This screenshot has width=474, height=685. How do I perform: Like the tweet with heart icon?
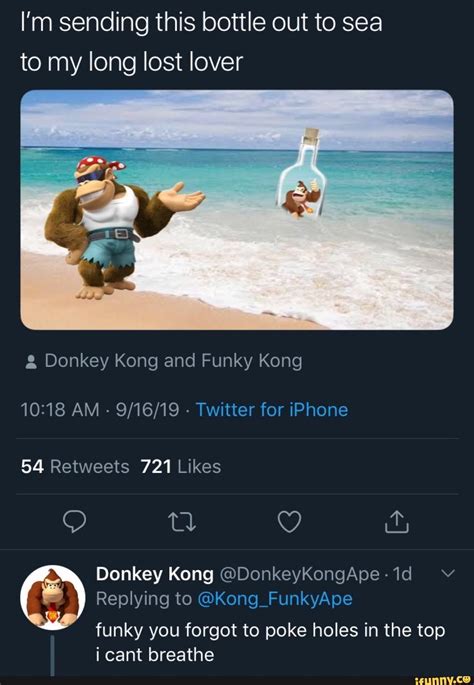pos(290,522)
